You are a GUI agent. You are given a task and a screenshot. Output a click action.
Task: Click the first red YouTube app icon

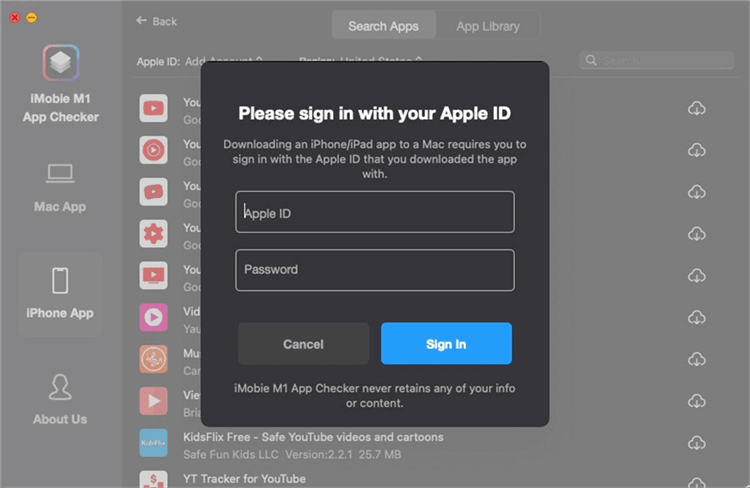click(154, 108)
